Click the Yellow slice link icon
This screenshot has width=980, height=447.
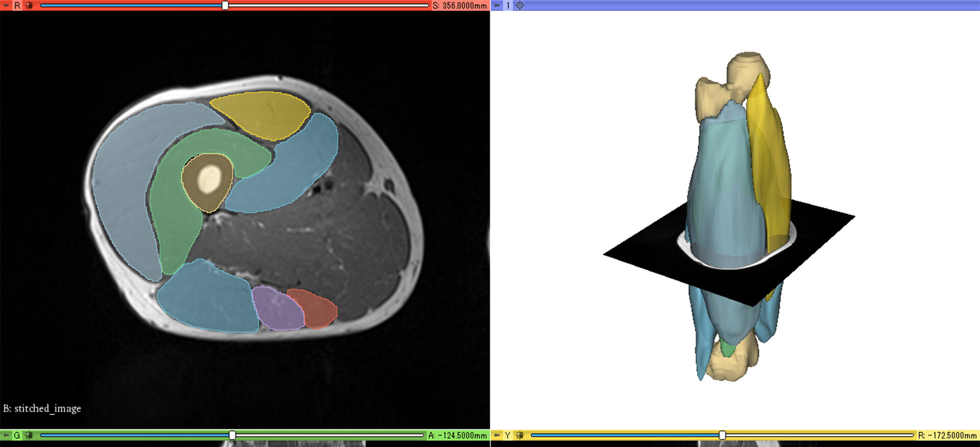point(520,435)
